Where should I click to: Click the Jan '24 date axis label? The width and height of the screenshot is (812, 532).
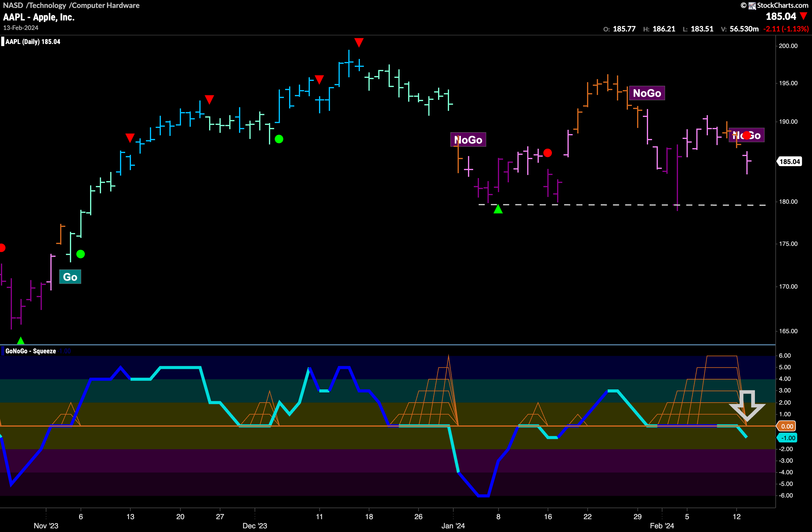(453, 526)
